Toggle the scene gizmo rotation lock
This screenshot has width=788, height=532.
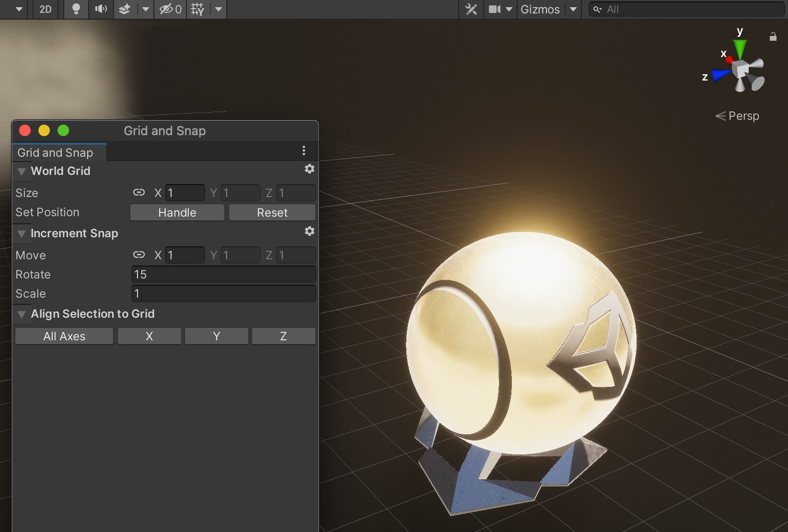[x=773, y=36]
